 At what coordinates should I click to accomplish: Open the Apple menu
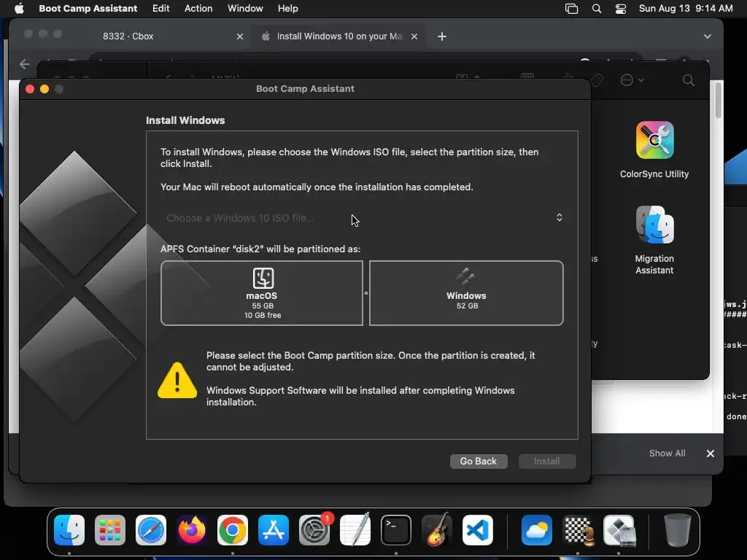coord(18,9)
